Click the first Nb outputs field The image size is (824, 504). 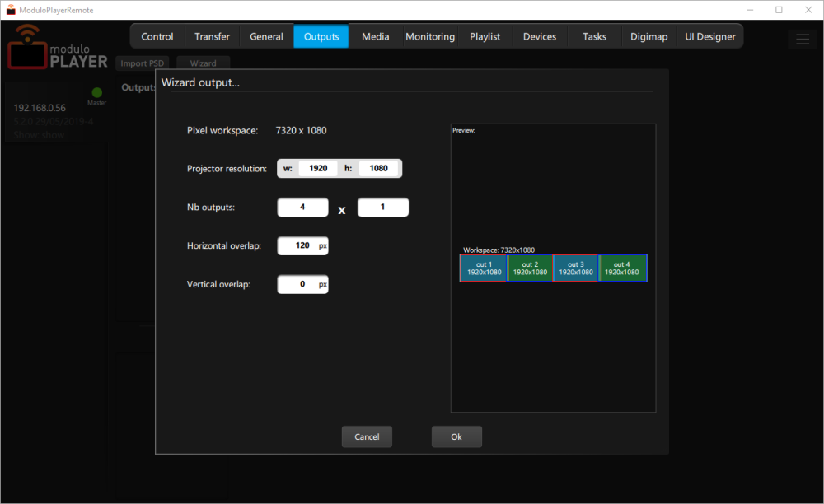point(302,207)
